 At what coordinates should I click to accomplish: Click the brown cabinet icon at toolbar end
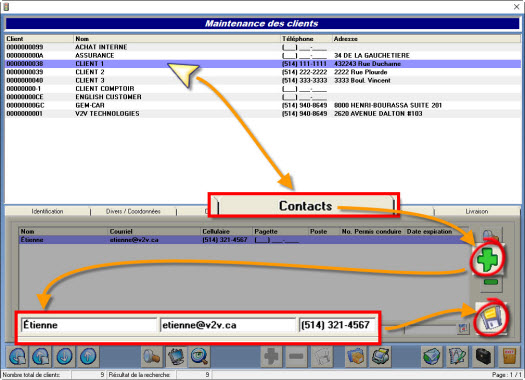point(509,356)
